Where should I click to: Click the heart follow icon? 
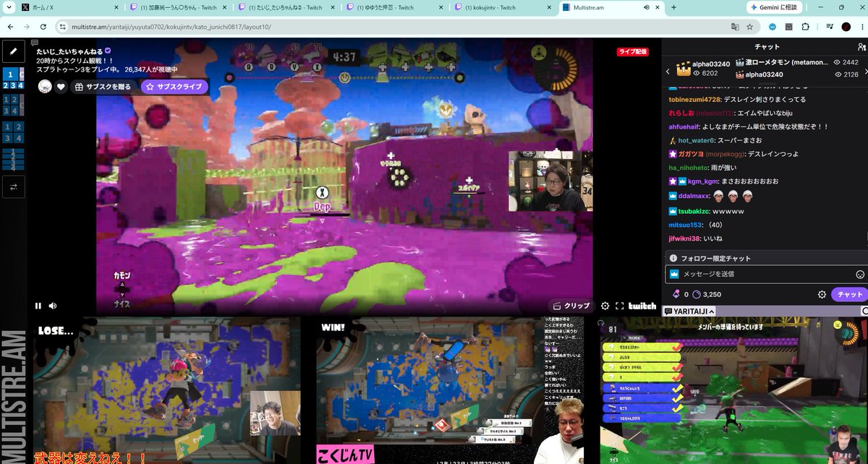[61, 87]
